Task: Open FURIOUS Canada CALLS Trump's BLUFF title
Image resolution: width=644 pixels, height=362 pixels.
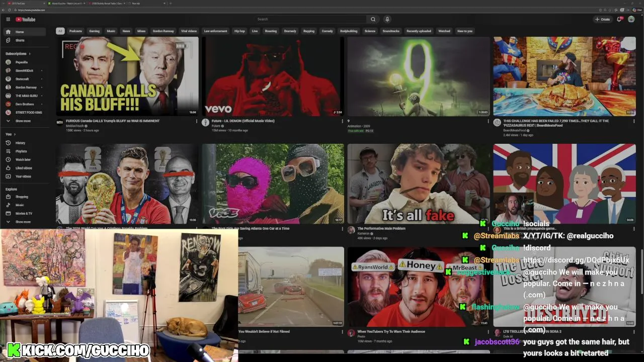Action: point(113,121)
